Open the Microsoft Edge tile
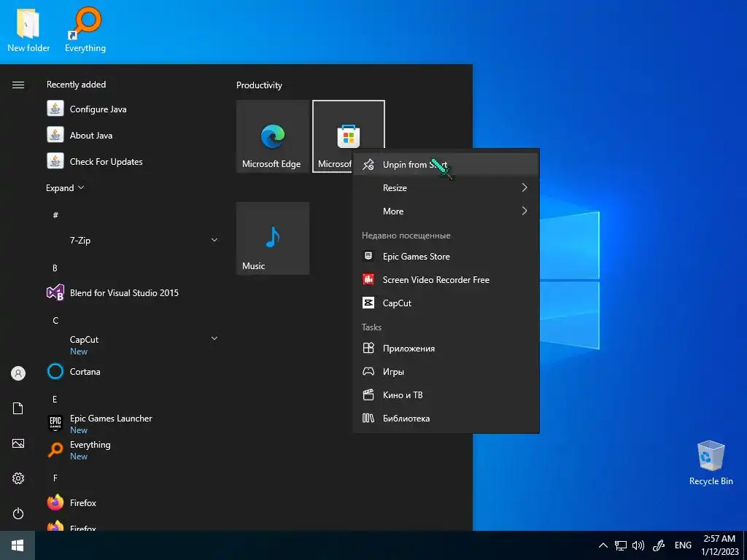Screen dimensions: 747x560 point(273,136)
